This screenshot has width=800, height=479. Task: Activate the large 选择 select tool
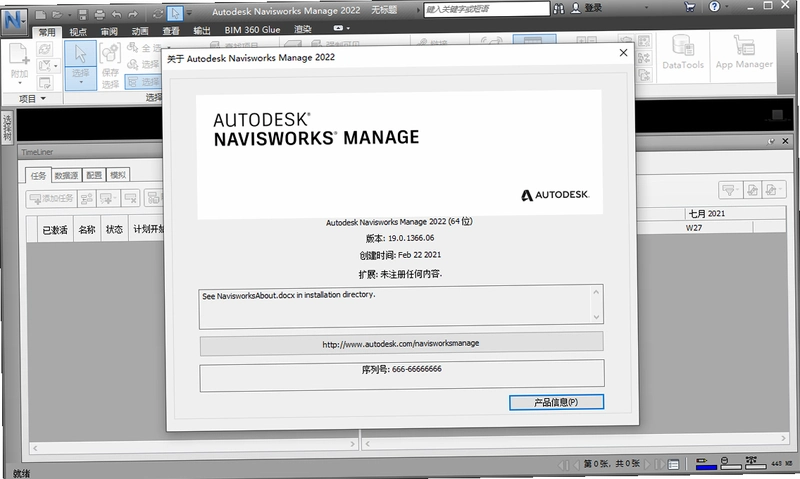[x=81, y=54]
